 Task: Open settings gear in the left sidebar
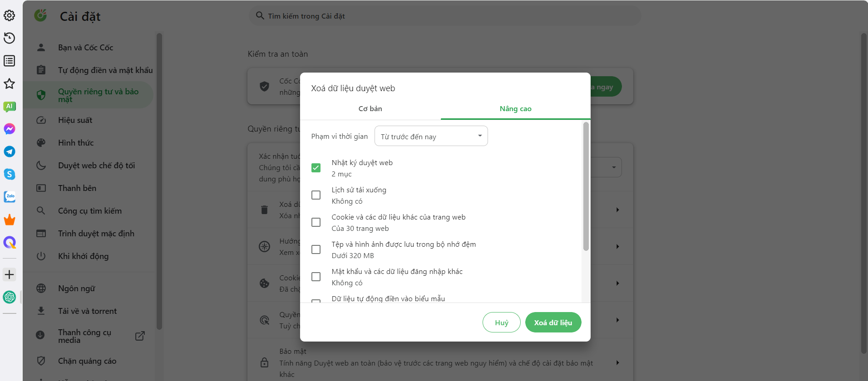tap(9, 15)
